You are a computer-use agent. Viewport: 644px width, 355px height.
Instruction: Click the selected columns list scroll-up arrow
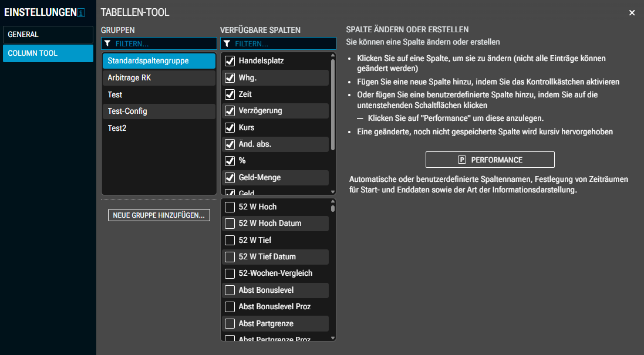(333, 55)
